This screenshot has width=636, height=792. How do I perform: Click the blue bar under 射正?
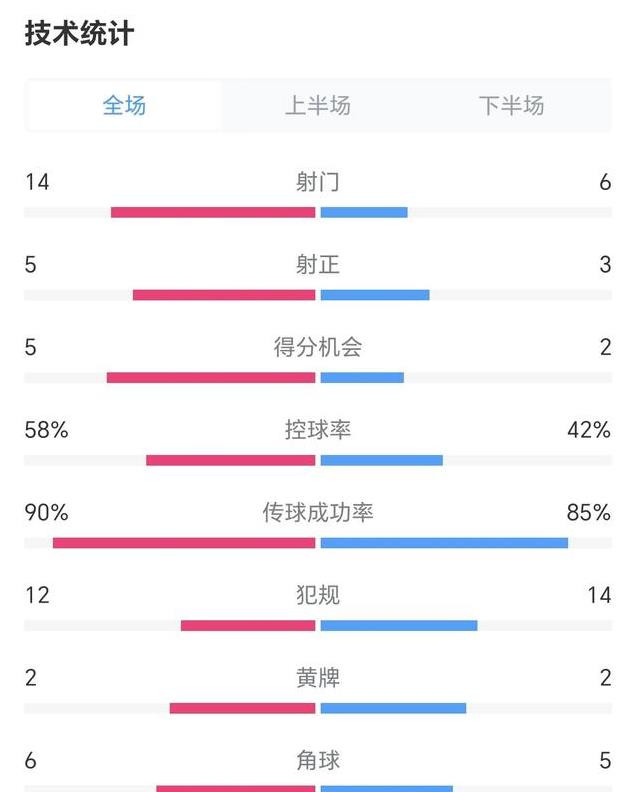coord(375,295)
